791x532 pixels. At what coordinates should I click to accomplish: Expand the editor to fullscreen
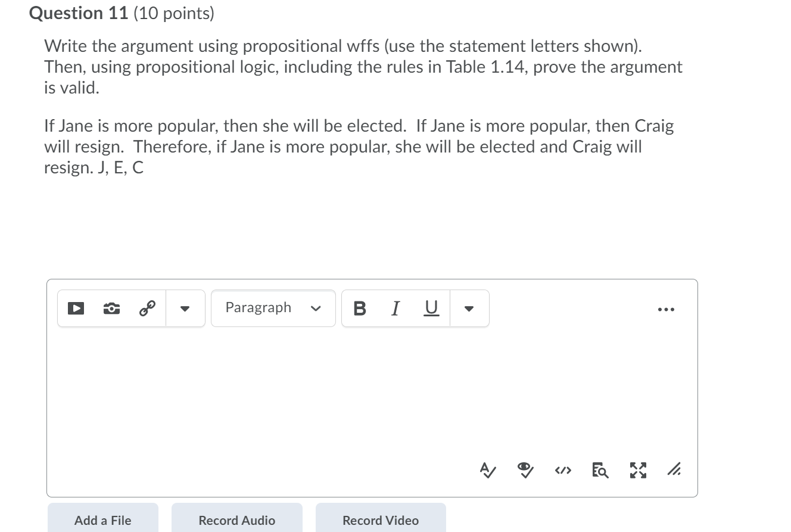click(637, 471)
